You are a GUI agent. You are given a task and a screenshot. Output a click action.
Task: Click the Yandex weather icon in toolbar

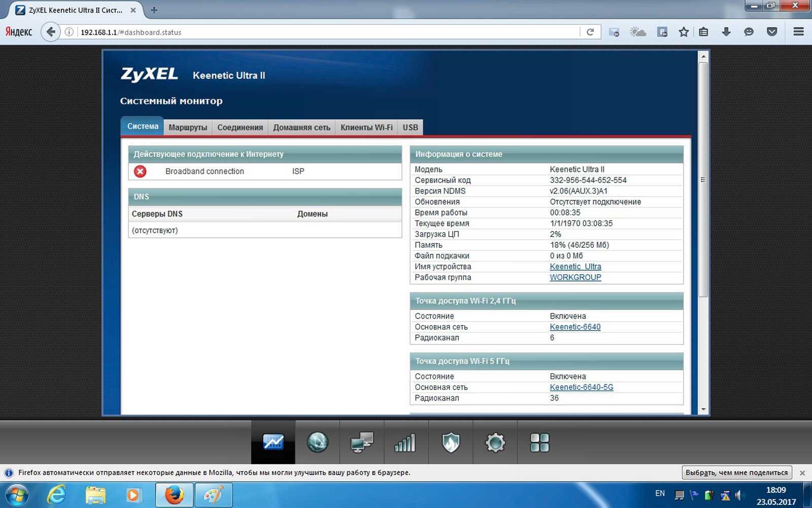637,32
